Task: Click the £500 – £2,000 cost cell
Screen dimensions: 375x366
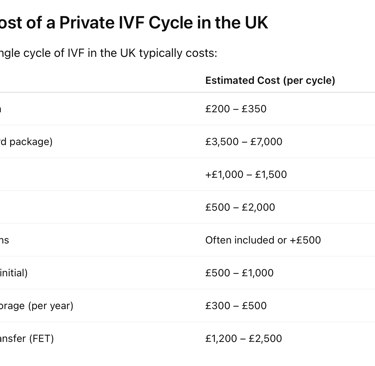Action: coord(240,207)
